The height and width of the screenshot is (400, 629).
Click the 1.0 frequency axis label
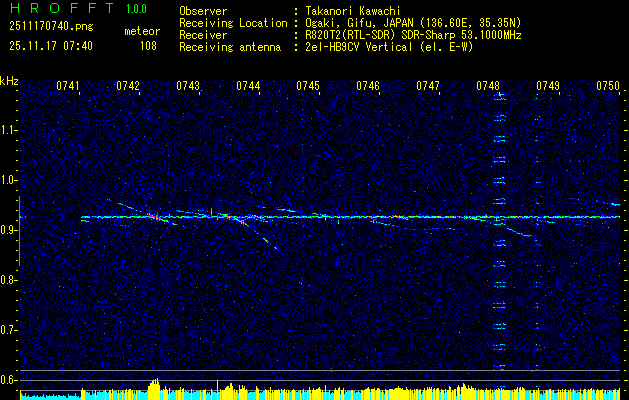coord(9,180)
